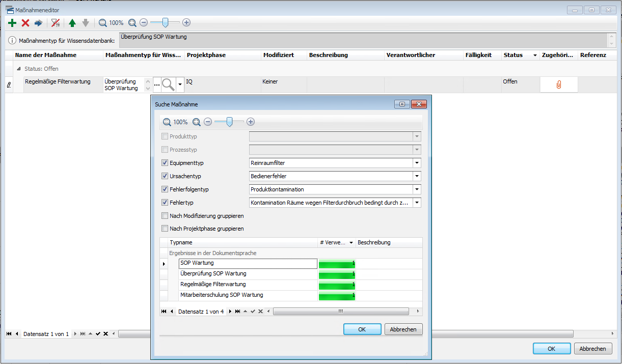Viewport: 622px width, 364px height.
Task: Click the magnifier search icon in table row
Action: (169, 85)
